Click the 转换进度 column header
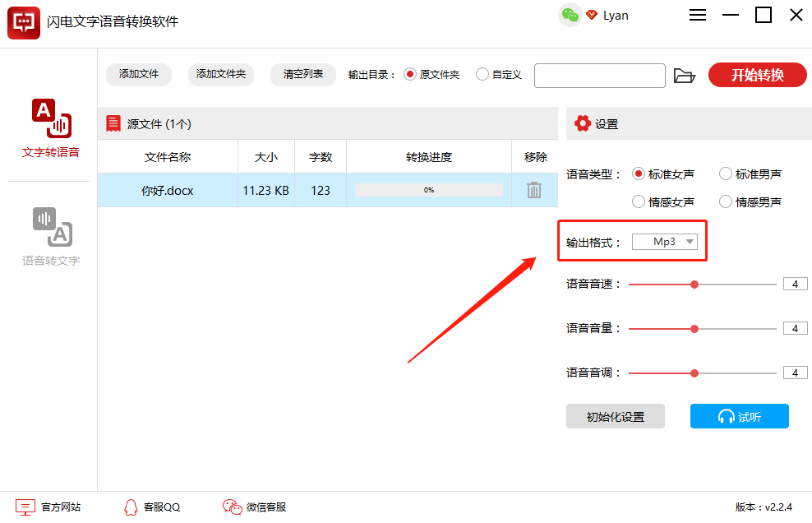The image size is (812, 523). [x=429, y=156]
